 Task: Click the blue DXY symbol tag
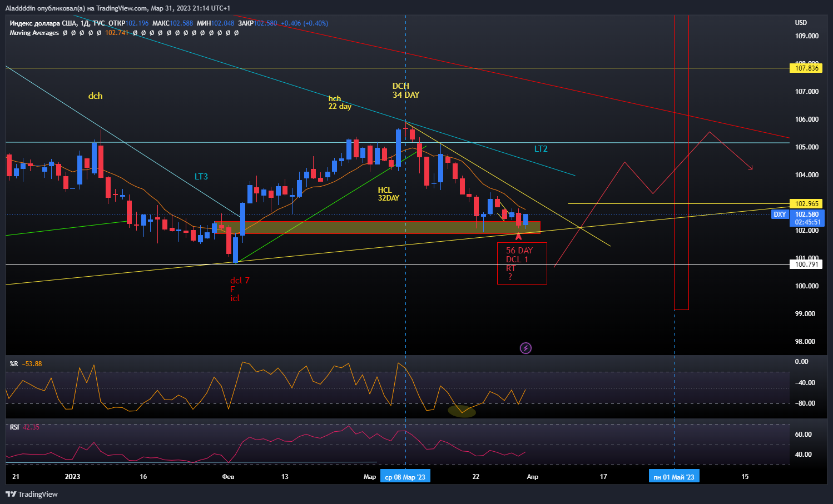point(780,214)
